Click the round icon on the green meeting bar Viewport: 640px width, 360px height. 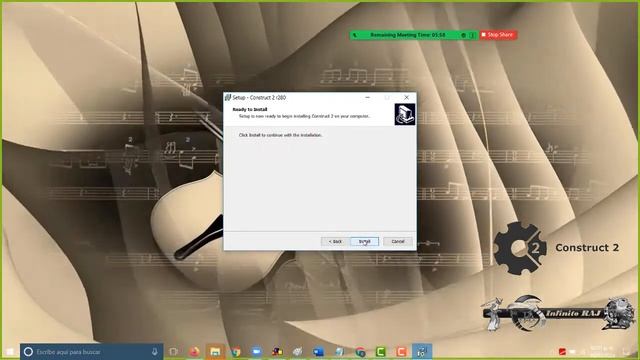click(x=463, y=36)
